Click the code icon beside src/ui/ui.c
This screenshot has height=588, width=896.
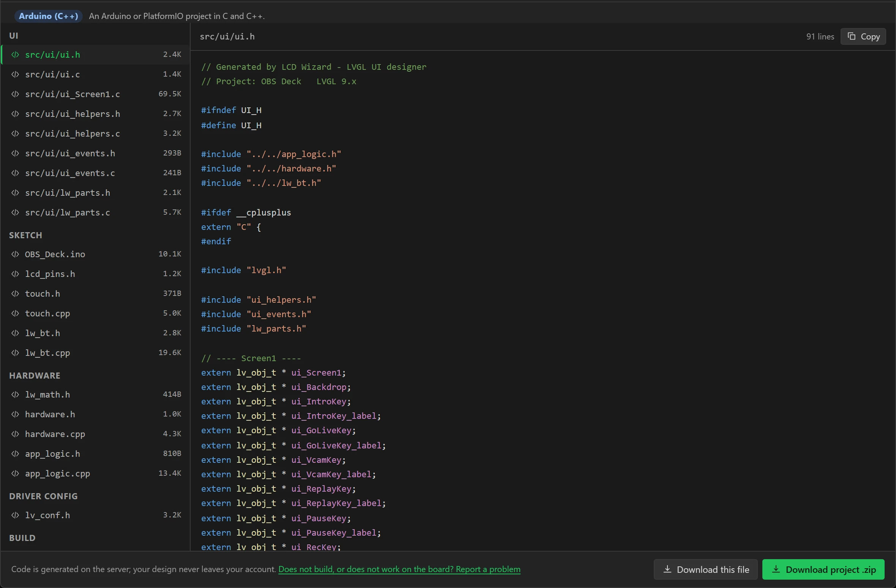click(x=15, y=74)
